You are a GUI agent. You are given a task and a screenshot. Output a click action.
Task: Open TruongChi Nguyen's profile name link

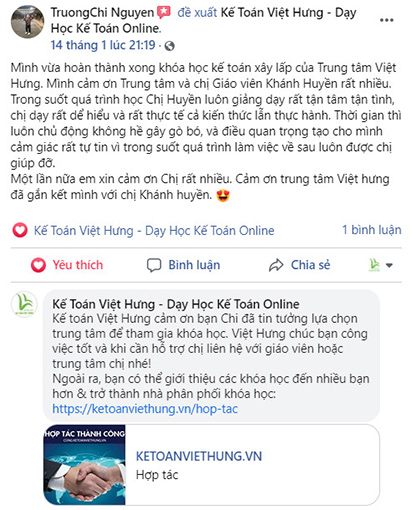tap(102, 13)
